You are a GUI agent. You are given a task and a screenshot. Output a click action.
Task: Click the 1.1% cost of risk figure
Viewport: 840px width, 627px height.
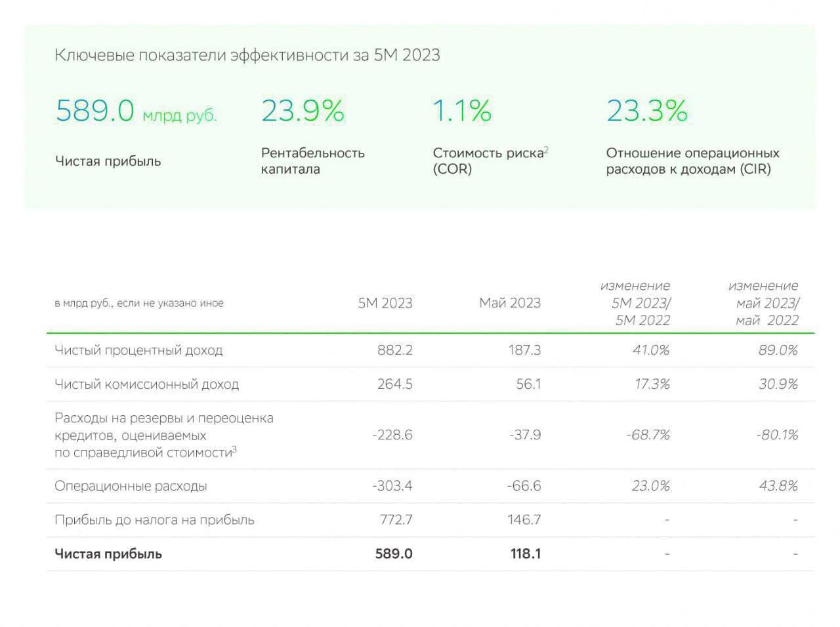462,110
